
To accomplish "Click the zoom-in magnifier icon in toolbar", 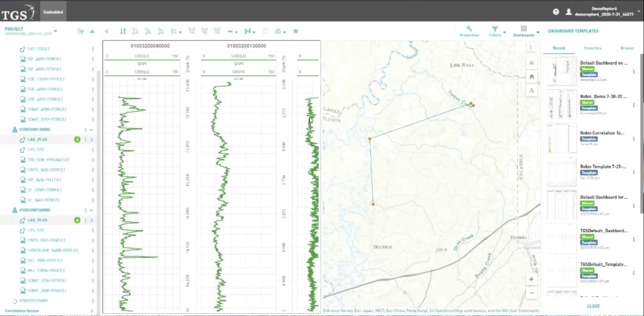I will pos(148,31).
